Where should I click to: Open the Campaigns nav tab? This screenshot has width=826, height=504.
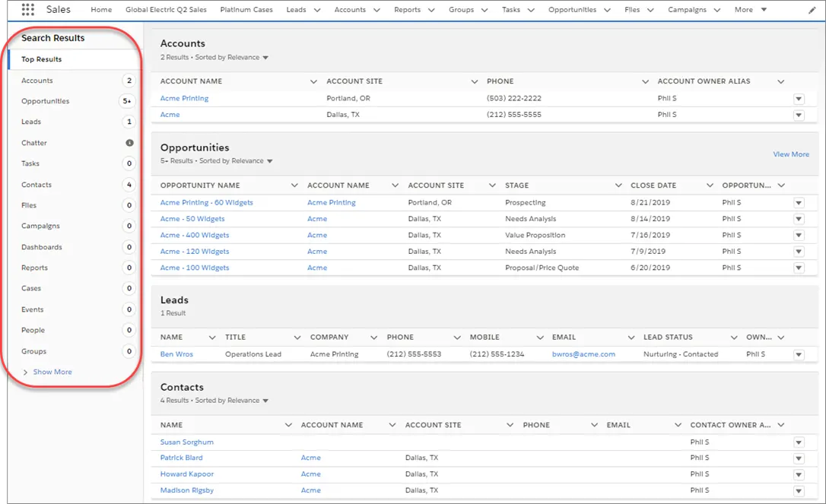tap(687, 9)
